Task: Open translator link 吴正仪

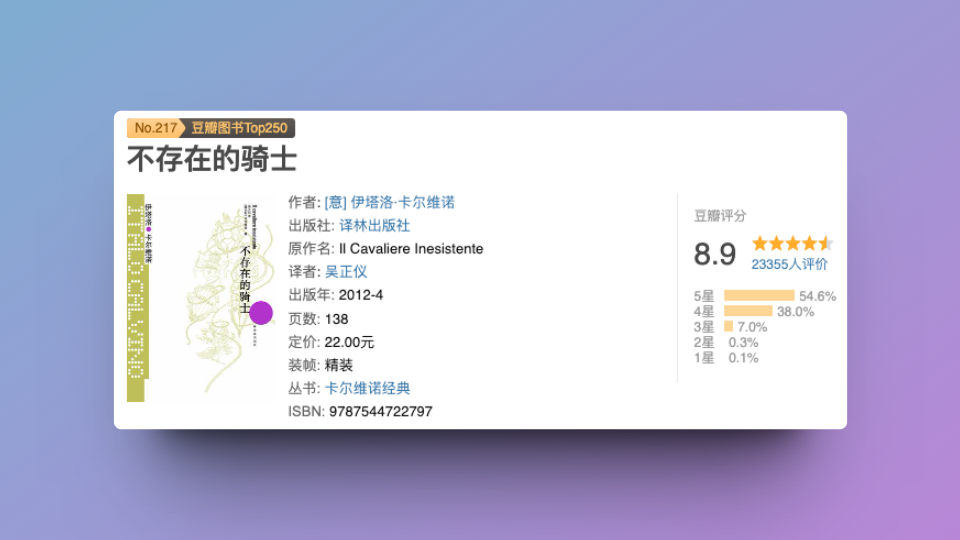Action: pyautogui.click(x=346, y=271)
